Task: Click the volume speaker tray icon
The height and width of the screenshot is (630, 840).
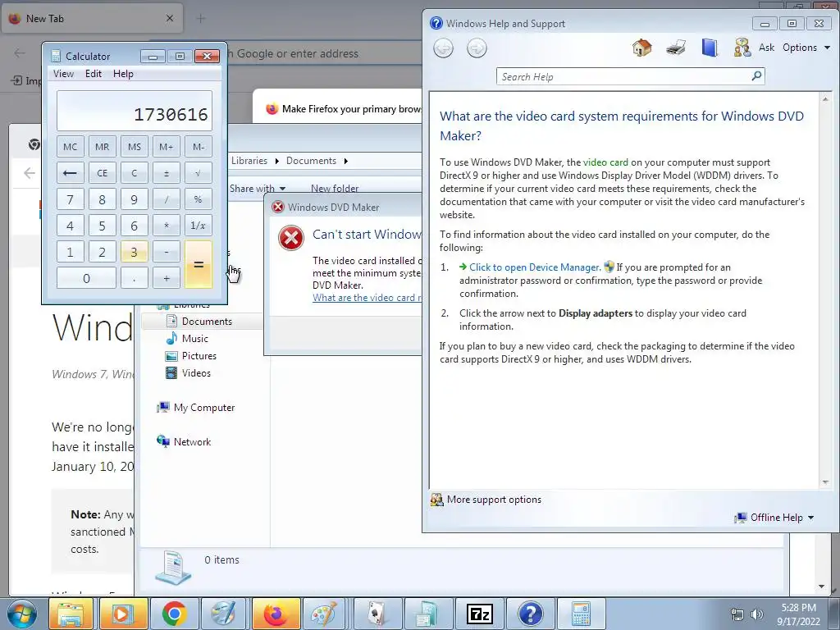Action: pos(756,614)
